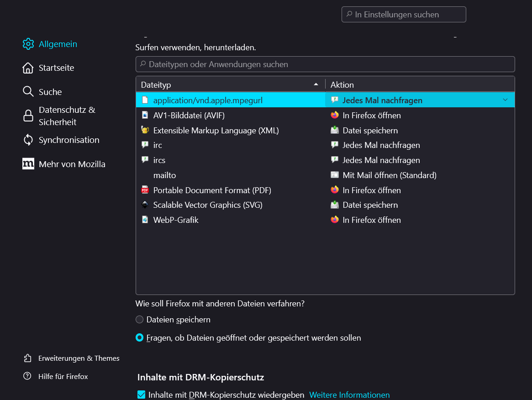Viewport: 532px width, 400px height.
Task: Click Datei speichern action for SVG
Action: (370, 205)
